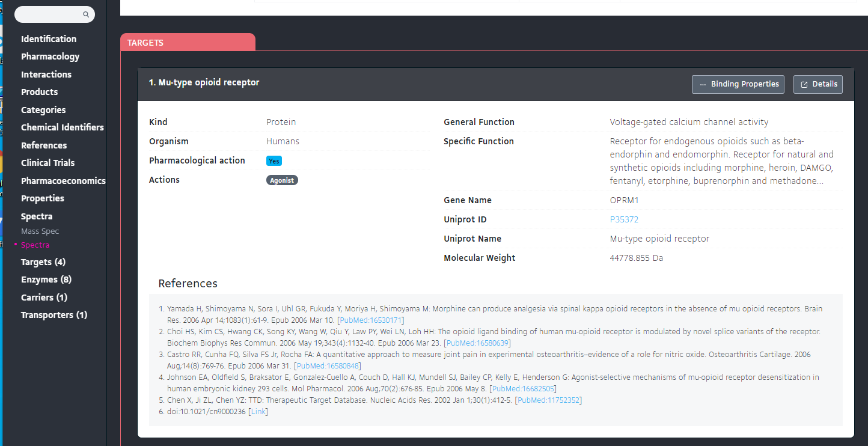
Task: Go to Pharmacology in the sidebar
Action: (50, 57)
